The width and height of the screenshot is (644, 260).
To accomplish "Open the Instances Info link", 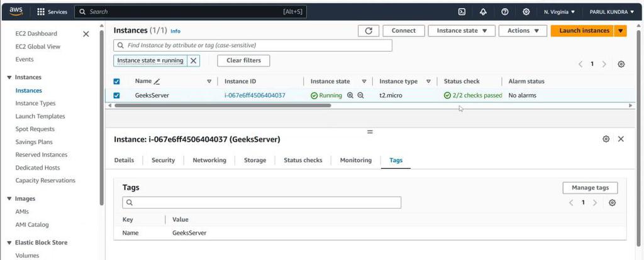I will [175, 31].
